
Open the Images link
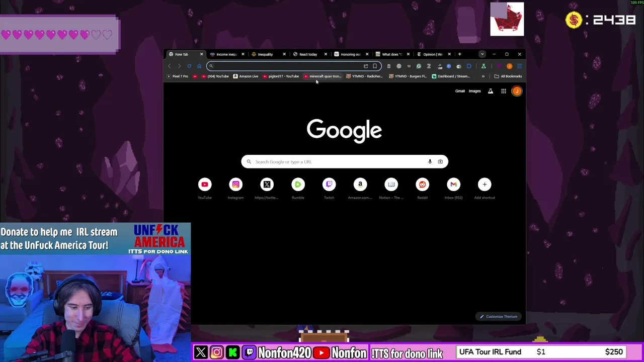click(475, 91)
